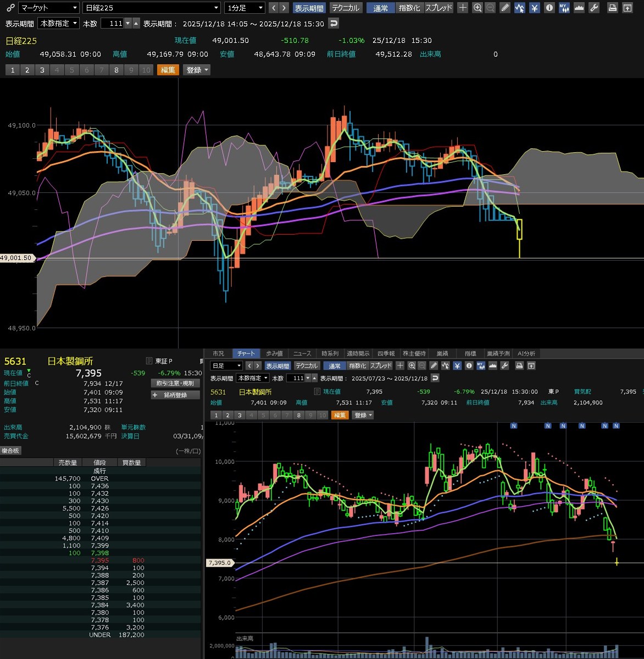Open the マーケット category dropdown
This screenshot has width=644, height=659.
[x=49, y=8]
